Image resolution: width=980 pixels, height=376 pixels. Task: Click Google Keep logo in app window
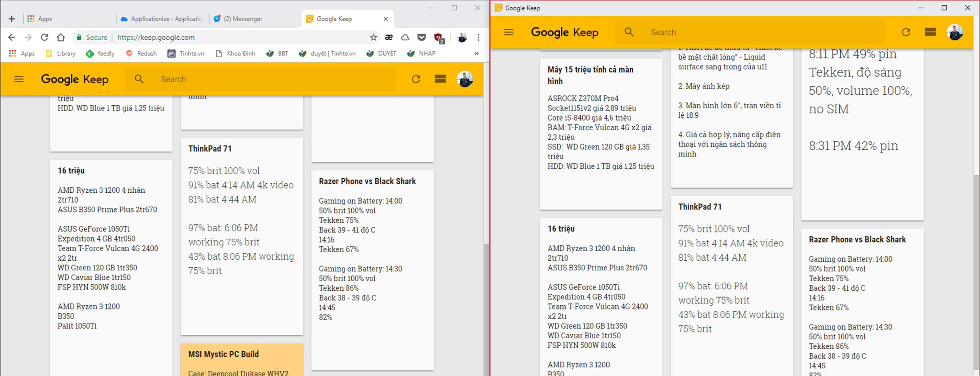565,32
